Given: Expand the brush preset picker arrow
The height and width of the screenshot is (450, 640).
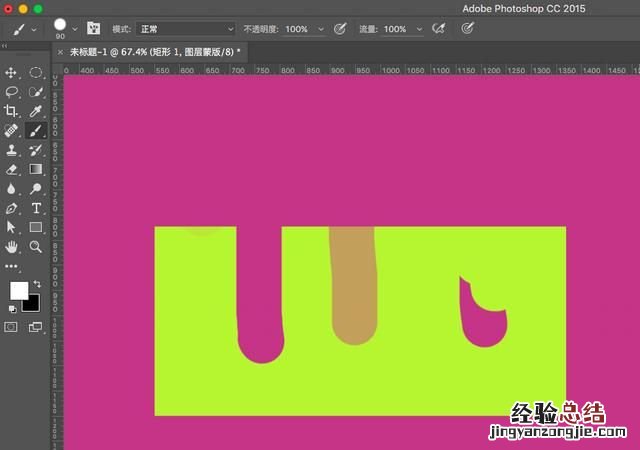Looking at the screenshot, I should (x=75, y=29).
